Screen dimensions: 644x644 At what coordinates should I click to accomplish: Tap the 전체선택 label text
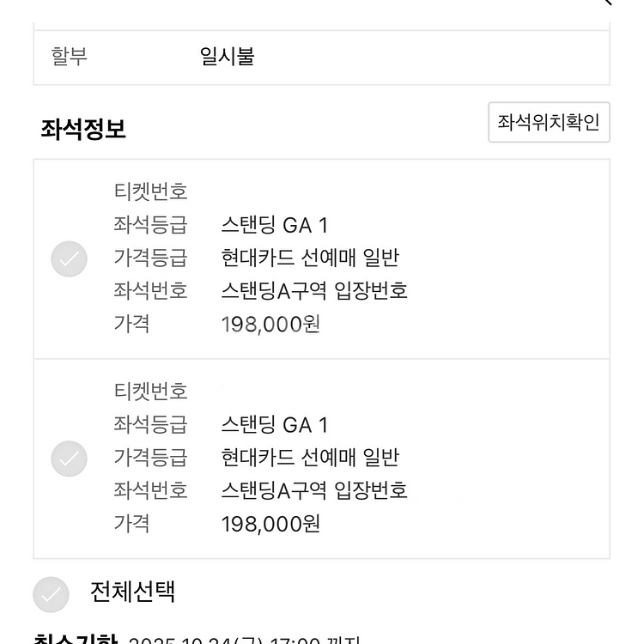point(132,592)
